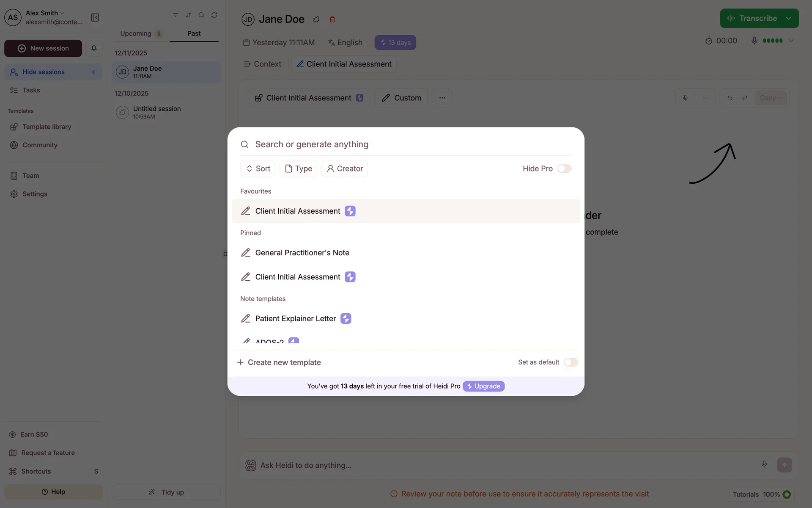Image resolution: width=812 pixels, height=508 pixels.
Task: Click the microphone level indicator
Action: [772, 41]
